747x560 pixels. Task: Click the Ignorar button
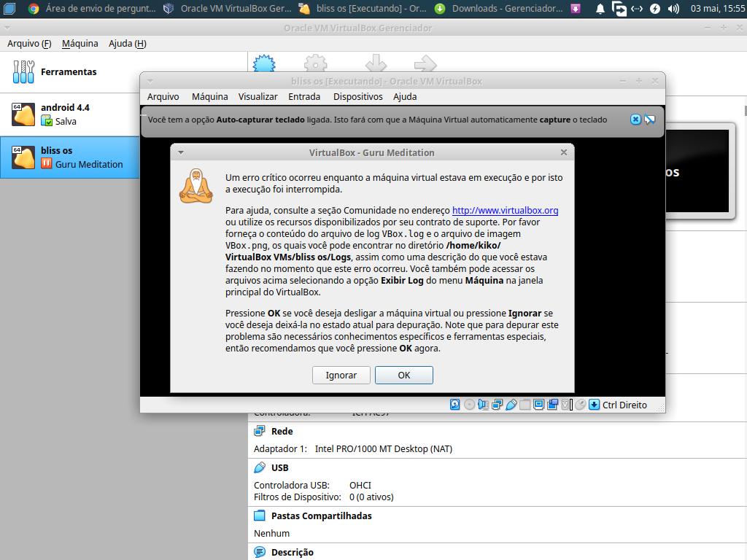coord(341,376)
